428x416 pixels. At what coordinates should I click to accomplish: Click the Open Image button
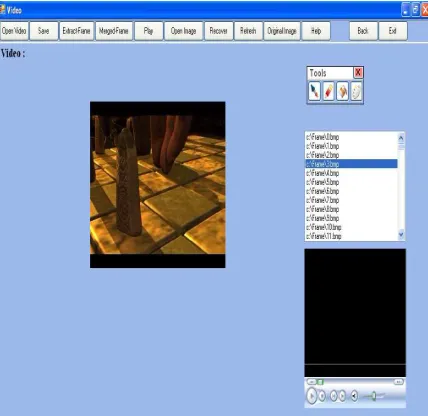pos(183,31)
